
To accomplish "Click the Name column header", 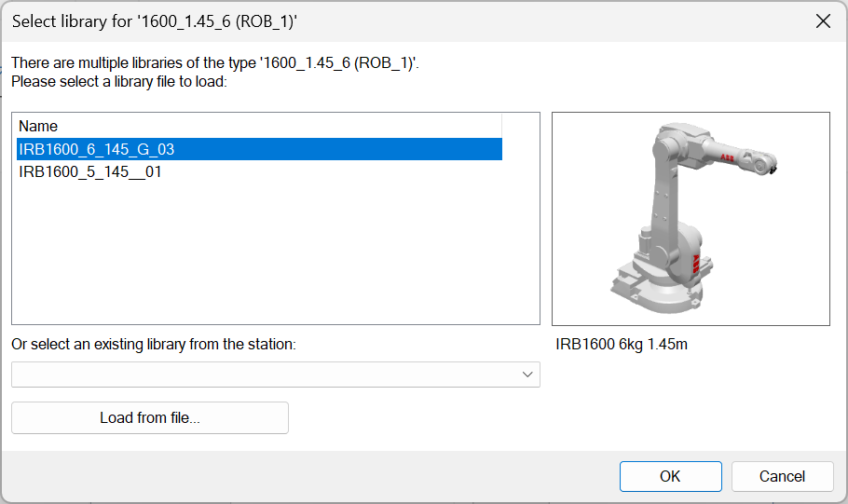I will [39, 126].
